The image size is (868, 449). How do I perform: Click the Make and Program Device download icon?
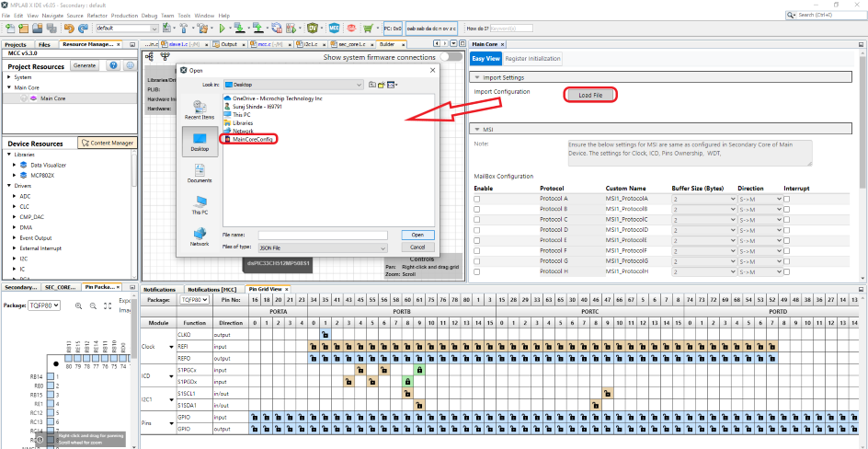238,28
